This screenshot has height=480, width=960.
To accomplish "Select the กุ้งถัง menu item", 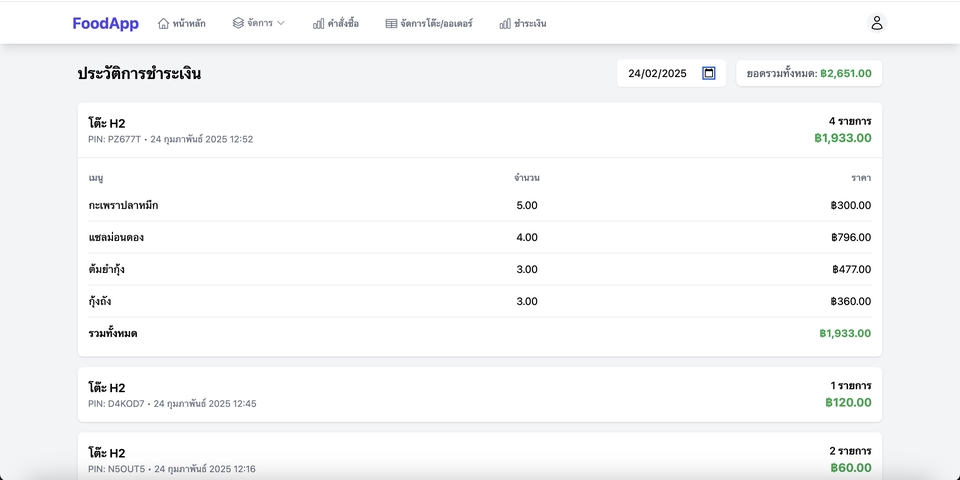I will pyautogui.click(x=100, y=301).
